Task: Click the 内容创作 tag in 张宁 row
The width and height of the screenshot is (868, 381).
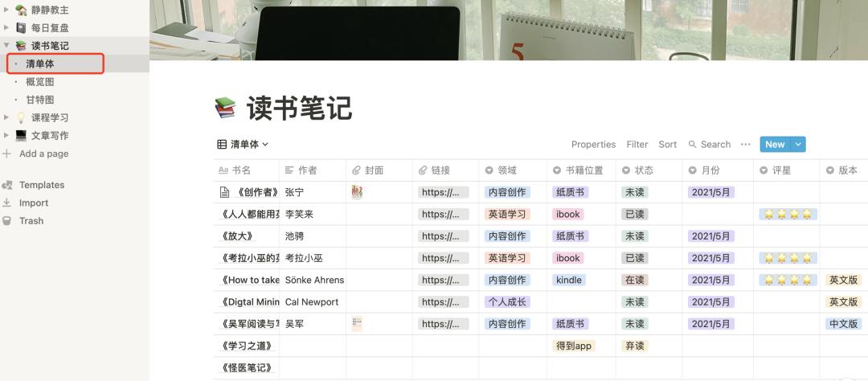Action: coord(507,192)
